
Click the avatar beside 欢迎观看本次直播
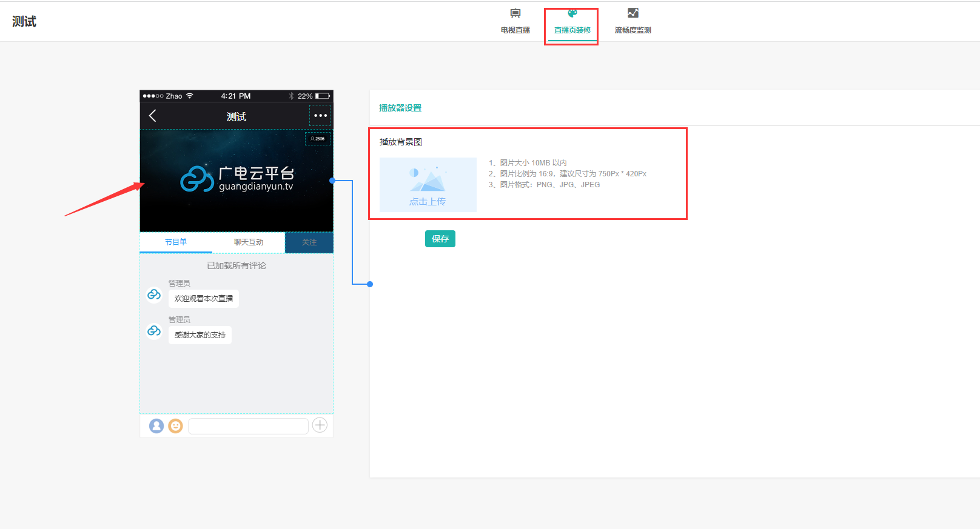tap(154, 294)
